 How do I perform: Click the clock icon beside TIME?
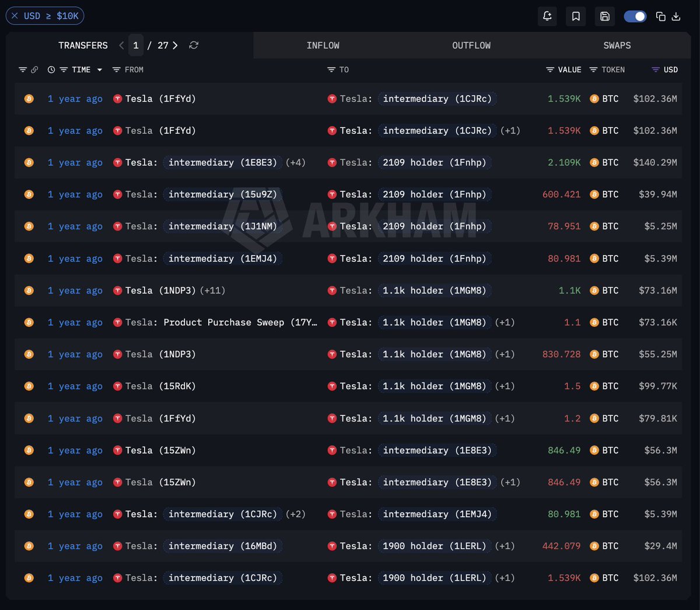tap(51, 69)
